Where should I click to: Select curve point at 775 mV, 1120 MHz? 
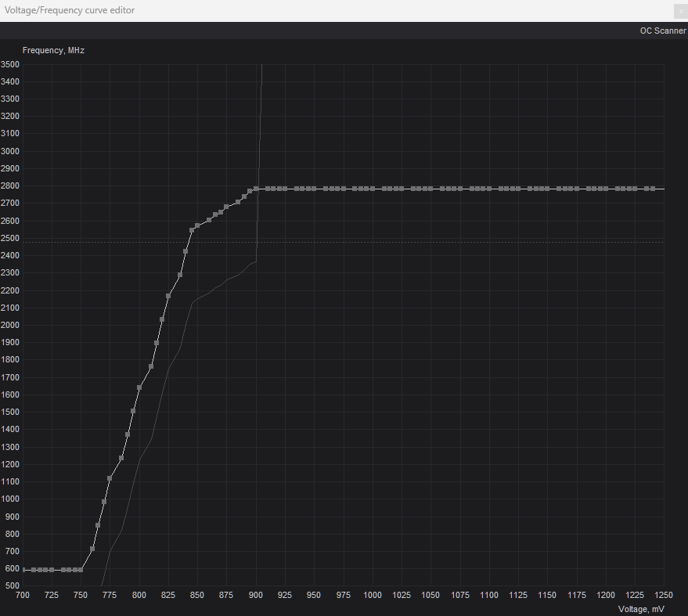(x=110, y=478)
